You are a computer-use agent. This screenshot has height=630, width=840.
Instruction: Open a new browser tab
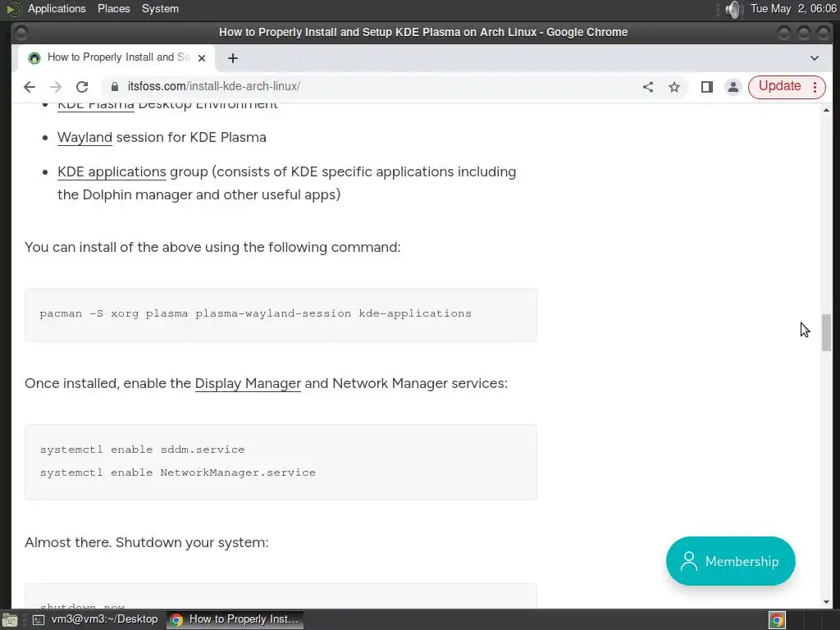(232, 58)
